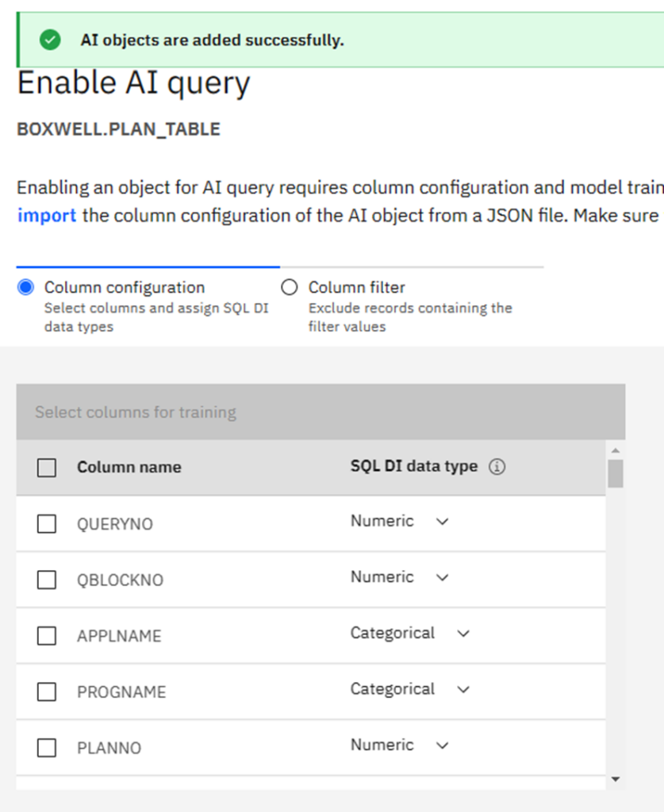Viewport: 664px width, 812px height.
Task: Check the QUERYNO column checkbox
Action: (x=47, y=524)
